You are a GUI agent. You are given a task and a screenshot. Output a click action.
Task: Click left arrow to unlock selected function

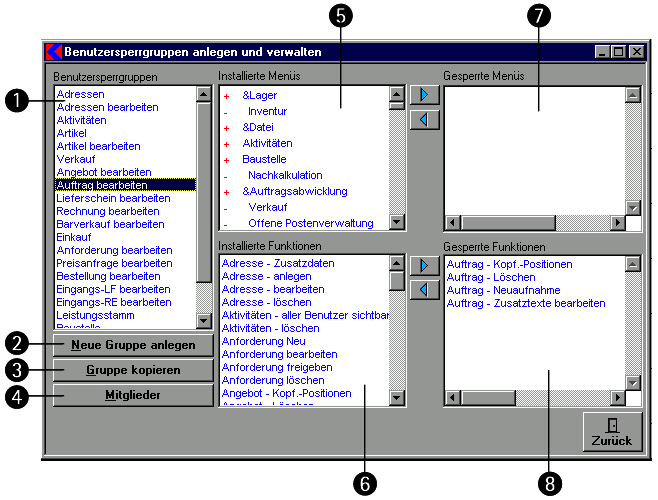pos(424,289)
